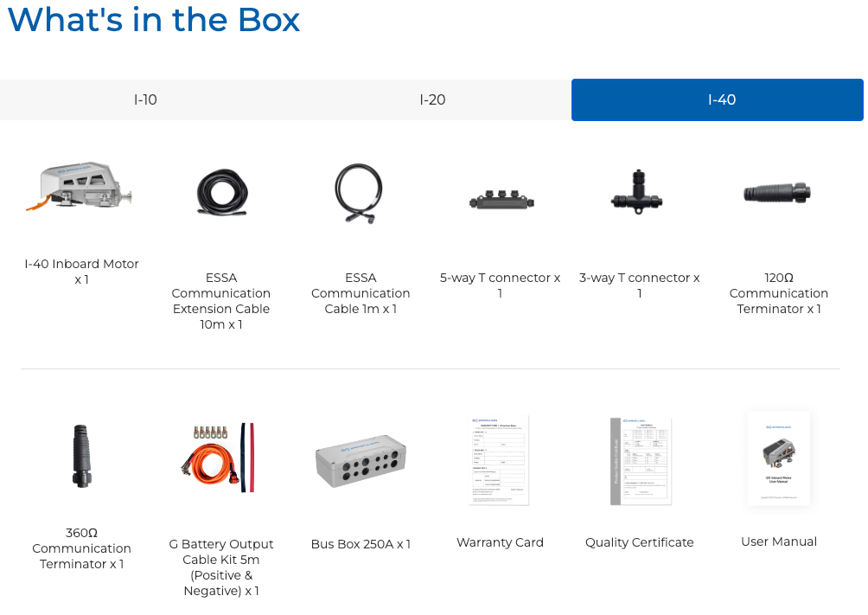The image size is (868, 615).
Task: Click the "Quality Certificate" label text
Action: tap(639, 543)
